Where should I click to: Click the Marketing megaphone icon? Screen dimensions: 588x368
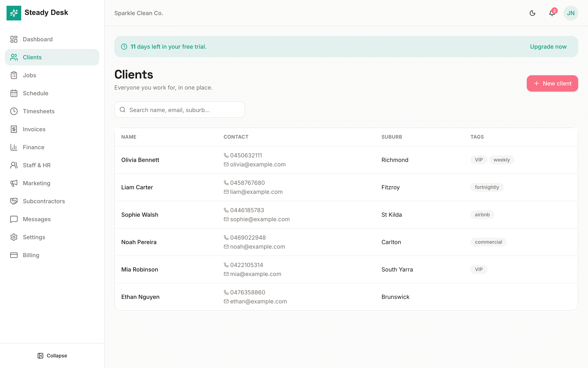14,183
